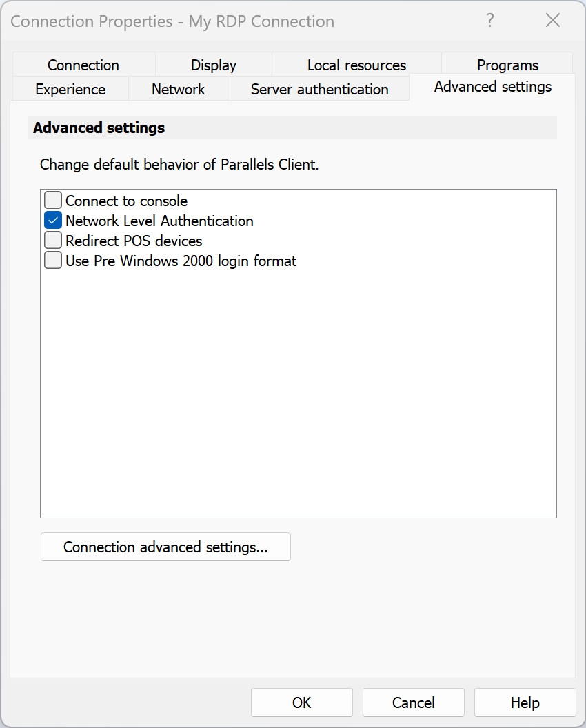
Task: Enable Use Pre Windows 2000 login format
Action: click(x=53, y=261)
